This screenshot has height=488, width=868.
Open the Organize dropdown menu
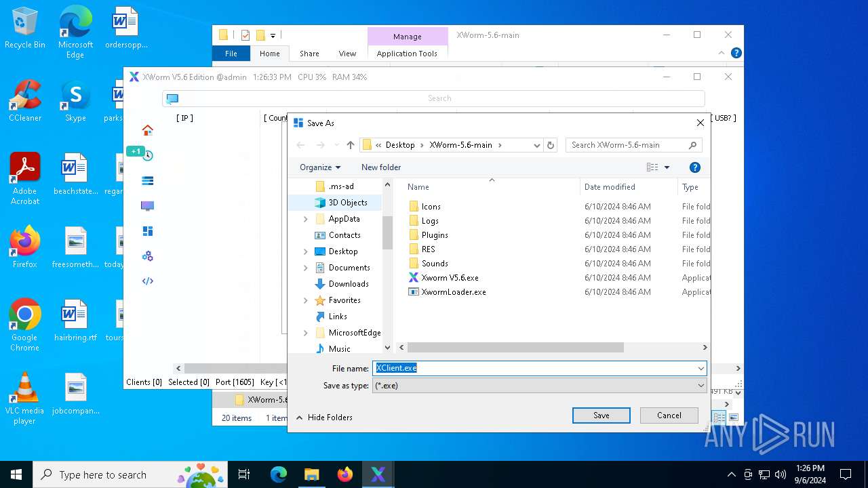coord(320,167)
